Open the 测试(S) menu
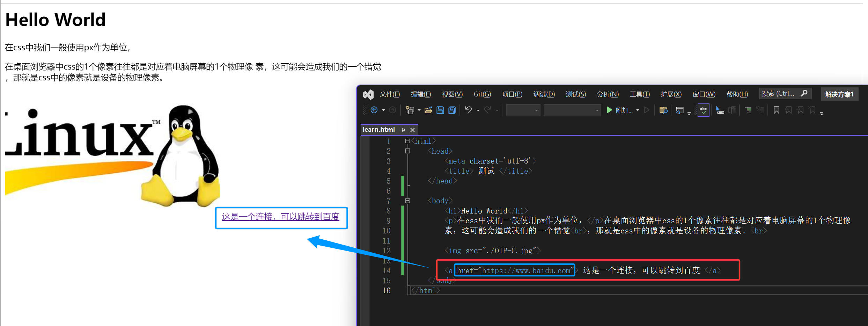Image resolution: width=868 pixels, height=326 pixels. tap(576, 94)
